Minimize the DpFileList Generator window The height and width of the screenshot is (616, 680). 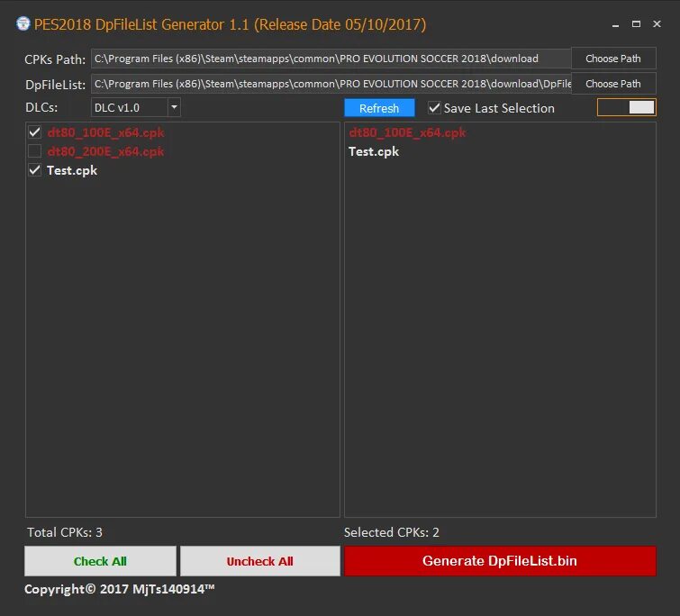(x=615, y=24)
